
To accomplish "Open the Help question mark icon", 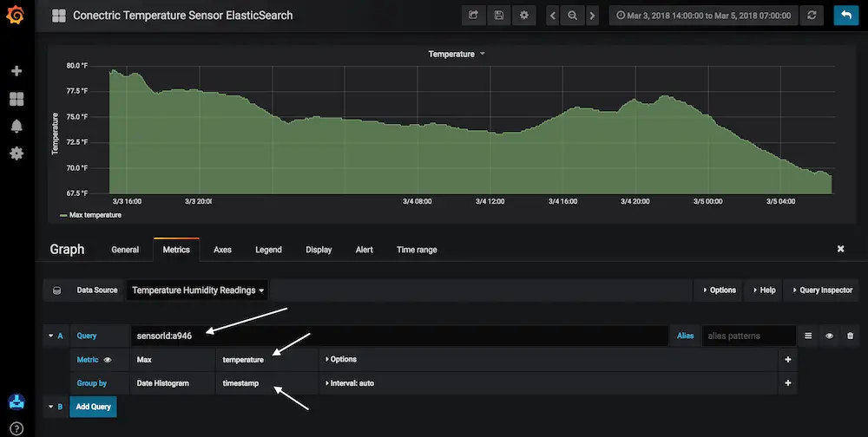I will (x=16, y=428).
